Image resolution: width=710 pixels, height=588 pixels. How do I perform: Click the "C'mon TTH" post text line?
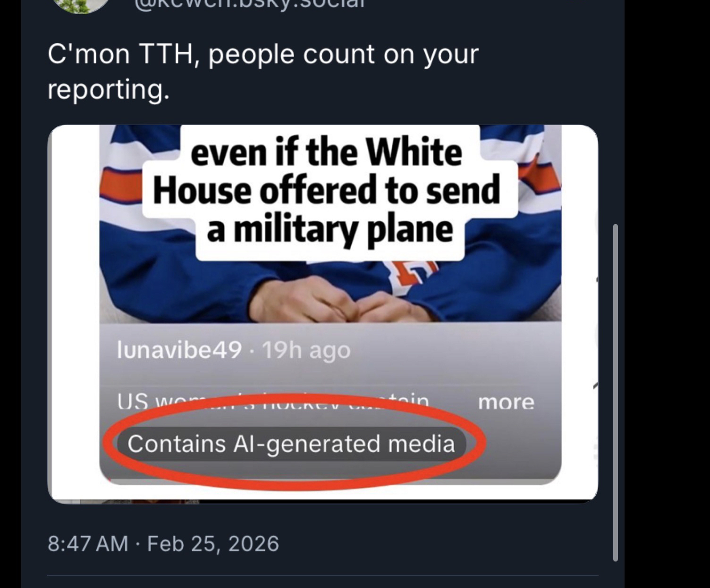point(262,54)
